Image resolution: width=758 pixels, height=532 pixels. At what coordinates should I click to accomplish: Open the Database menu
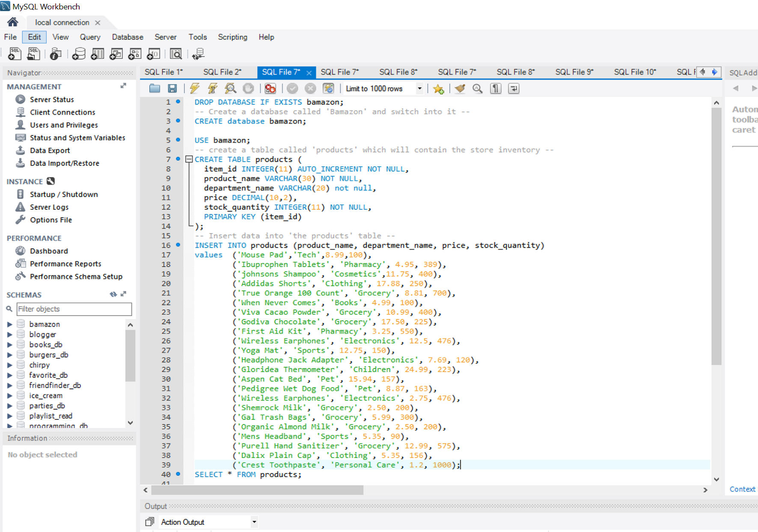[x=128, y=37]
